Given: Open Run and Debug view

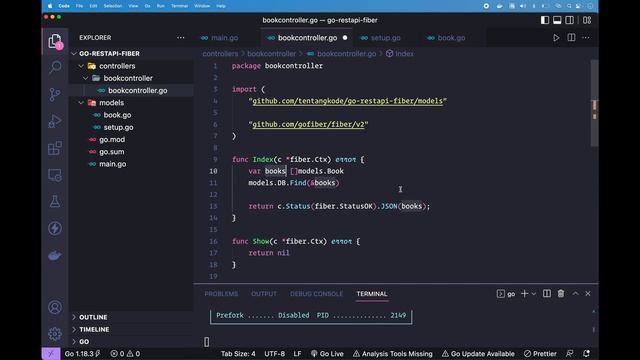Looking at the screenshot, I should (x=55, y=121).
